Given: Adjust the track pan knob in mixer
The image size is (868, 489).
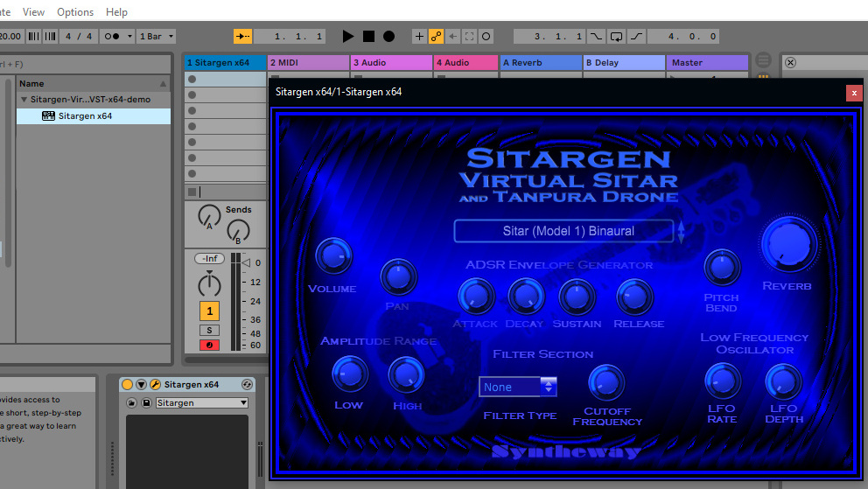Looking at the screenshot, I should [209, 284].
